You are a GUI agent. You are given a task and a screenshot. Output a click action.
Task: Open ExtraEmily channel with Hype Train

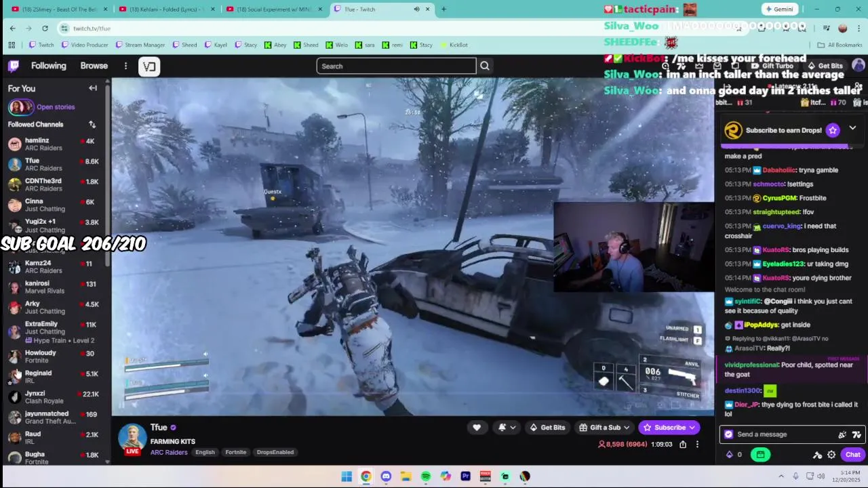pos(54,331)
